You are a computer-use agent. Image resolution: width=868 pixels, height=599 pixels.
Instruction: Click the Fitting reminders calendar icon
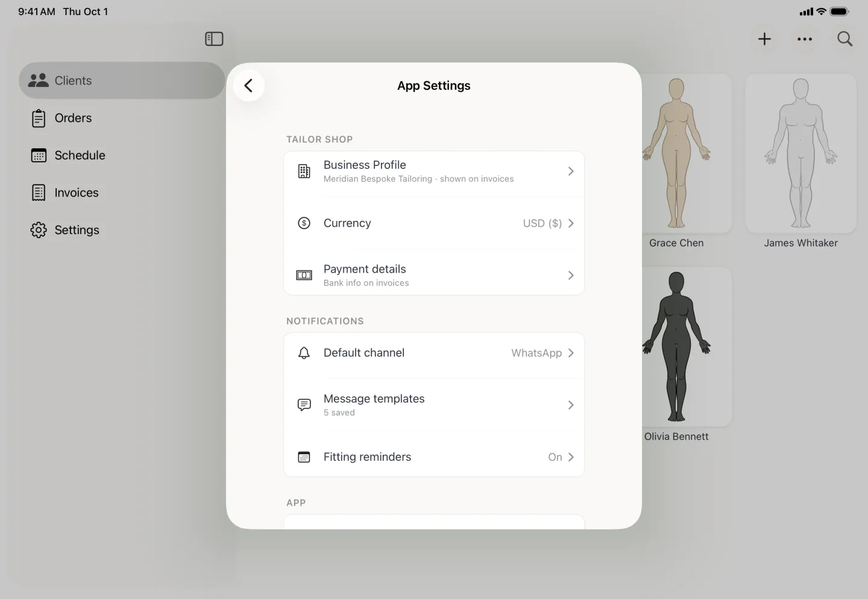304,457
